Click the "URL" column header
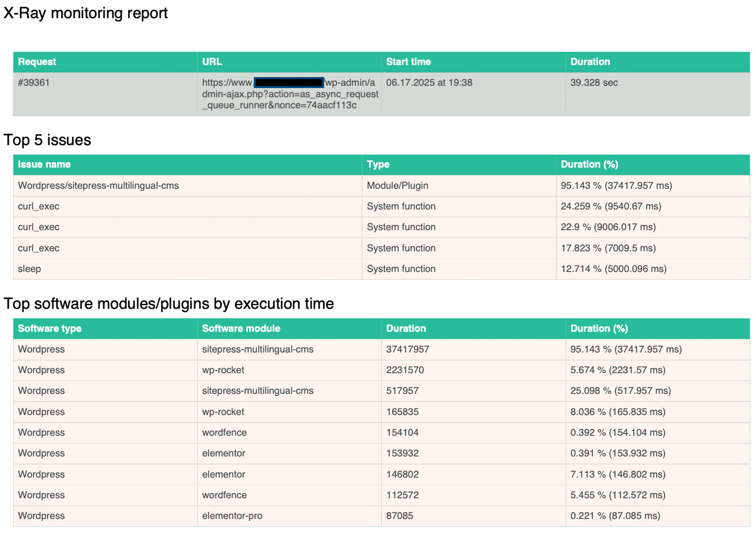The height and width of the screenshot is (533, 756). [289, 62]
